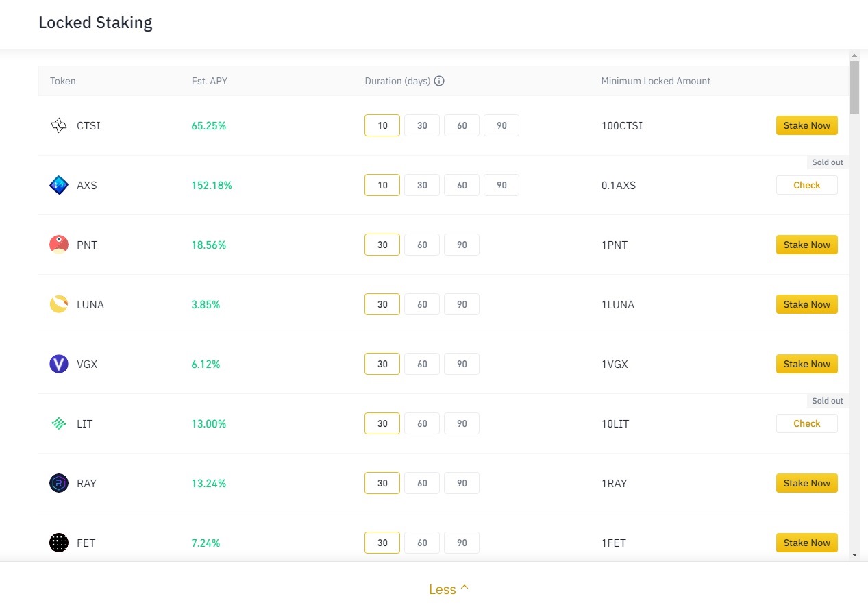Click the CTSI token icon
This screenshot has height=605, width=868.
point(59,125)
